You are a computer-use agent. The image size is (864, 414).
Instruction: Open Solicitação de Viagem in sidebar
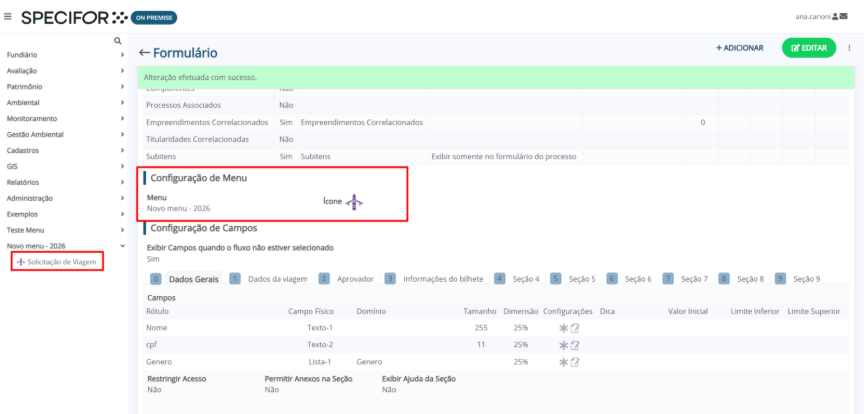(x=57, y=262)
